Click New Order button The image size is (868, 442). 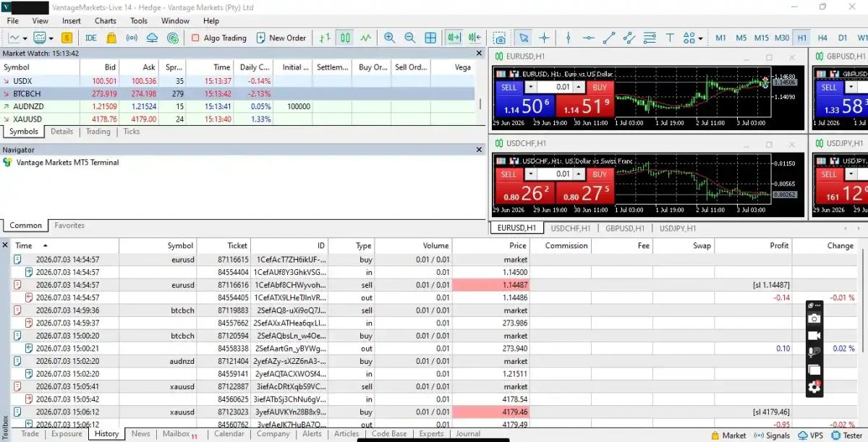(280, 38)
